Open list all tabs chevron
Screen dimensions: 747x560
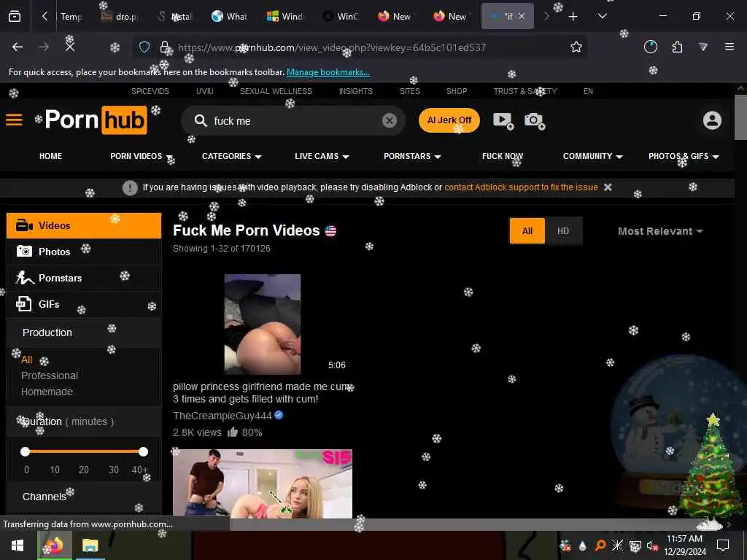602,17
